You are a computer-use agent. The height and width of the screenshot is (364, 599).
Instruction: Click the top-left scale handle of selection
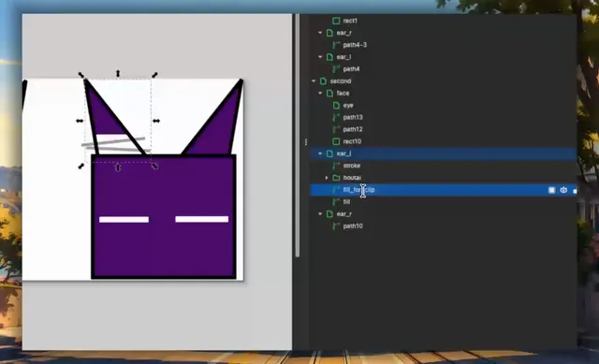pyautogui.click(x=81, y=75)
